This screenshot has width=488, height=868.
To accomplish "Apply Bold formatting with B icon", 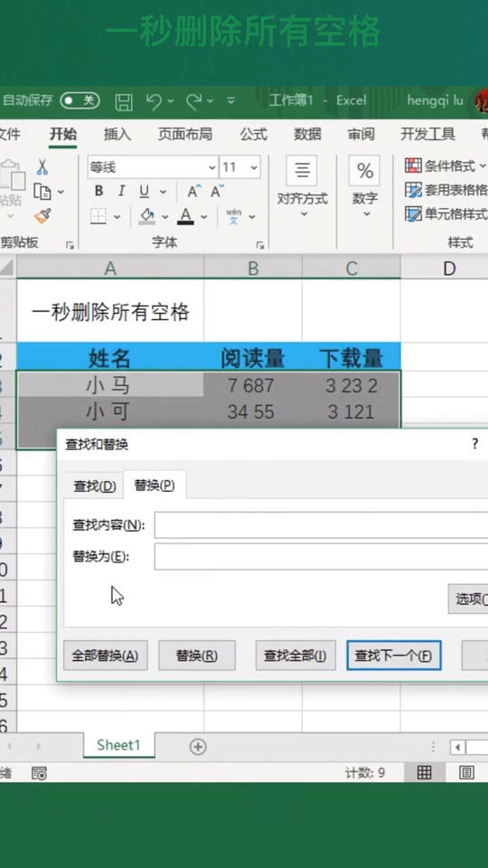I will pyautogui.click(x=99, y=192).
